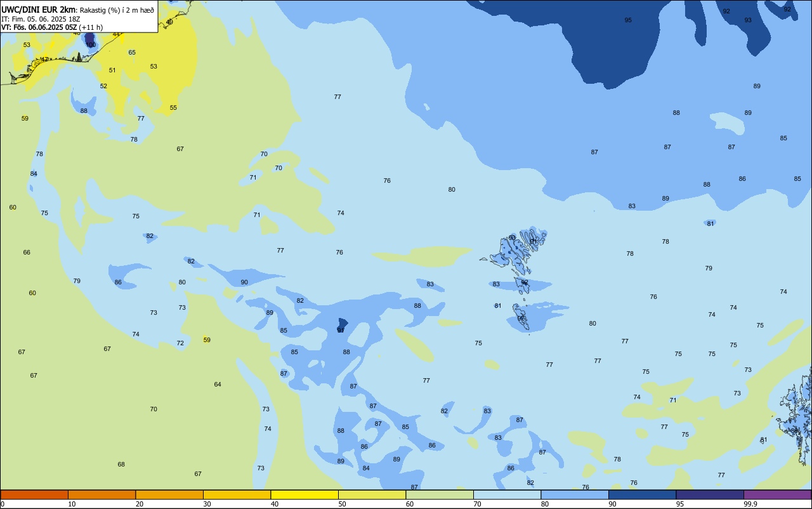Click the '49' humidity value on the map
Screen dimensions: 812x509
169,22
